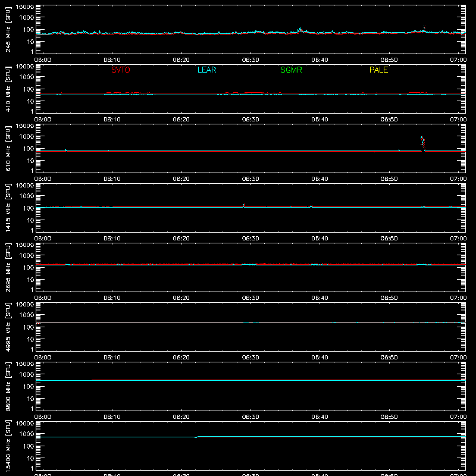
Task: Click the 06:37 peak in the 245 MHz plot
Action: (300, 30)
